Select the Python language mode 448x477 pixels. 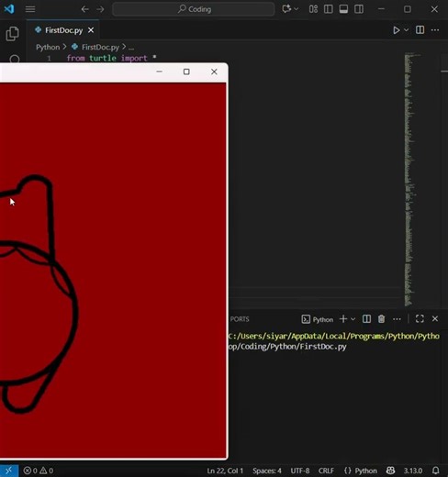(x=361, y=471)
